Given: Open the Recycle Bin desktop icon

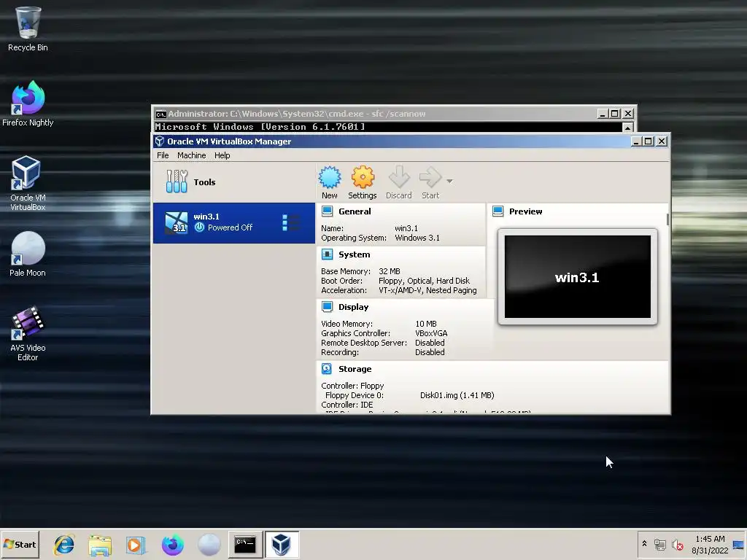Looking at the screenshot, I should (x=28, y=28).
